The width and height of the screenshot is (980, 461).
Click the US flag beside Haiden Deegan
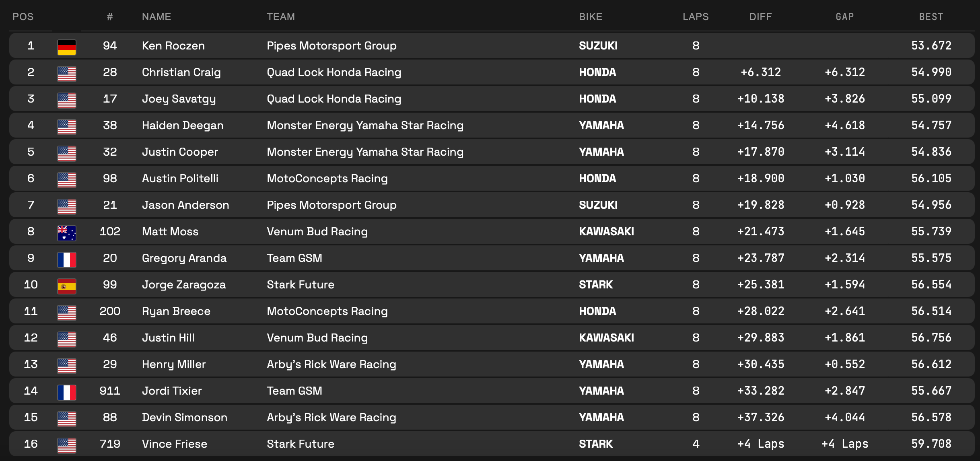point(66,127)
